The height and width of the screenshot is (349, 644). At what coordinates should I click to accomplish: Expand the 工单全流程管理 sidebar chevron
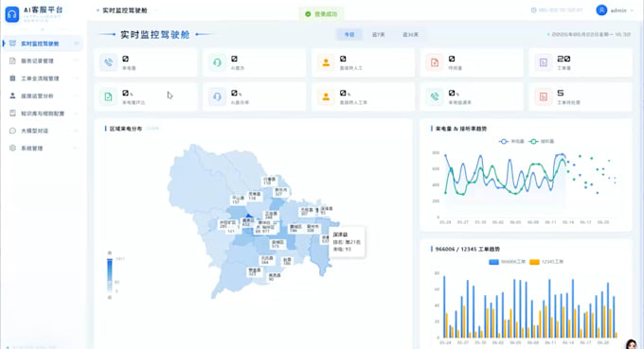coord(77,79)
